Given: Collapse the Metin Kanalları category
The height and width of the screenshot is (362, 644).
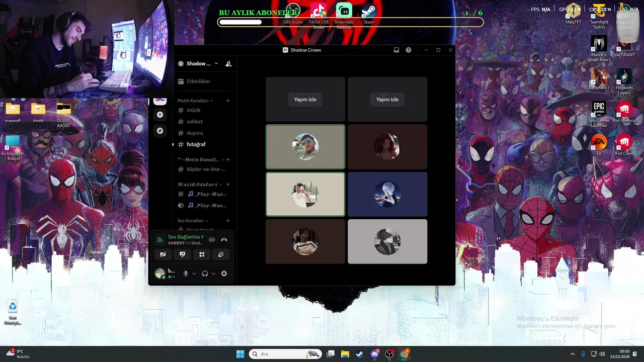Looking at the screenshot, I should [195, 101].
